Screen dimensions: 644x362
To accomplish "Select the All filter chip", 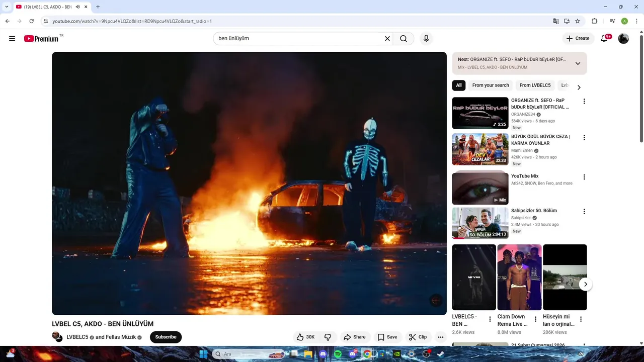I will coord(459,85).
